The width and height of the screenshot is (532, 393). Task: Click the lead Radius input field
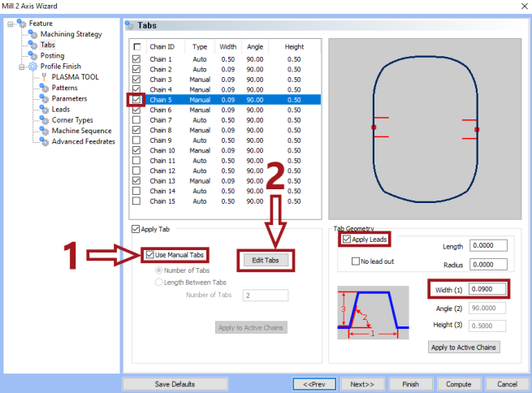(x=488, y=265)
